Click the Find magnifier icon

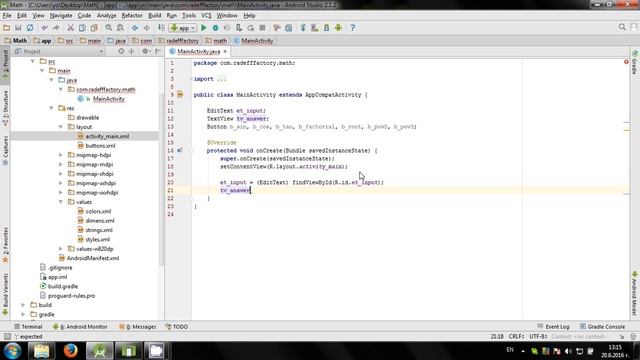coord(109,28)
